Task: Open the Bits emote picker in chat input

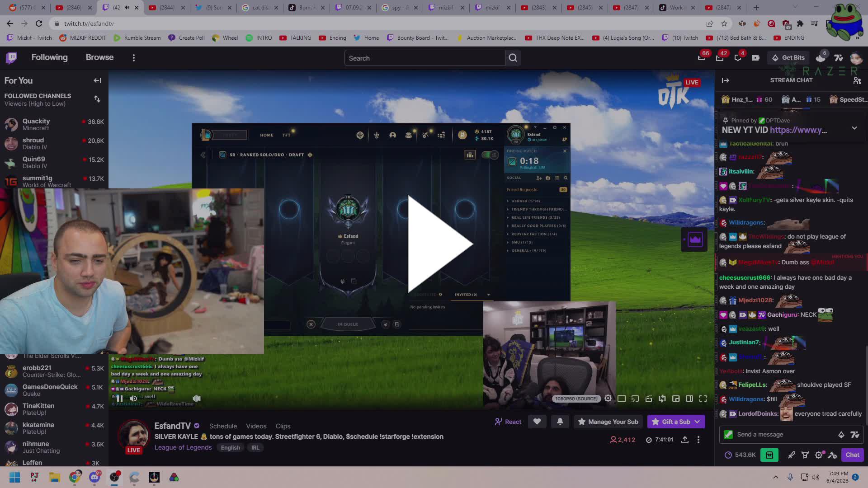Action: (841, 434)
